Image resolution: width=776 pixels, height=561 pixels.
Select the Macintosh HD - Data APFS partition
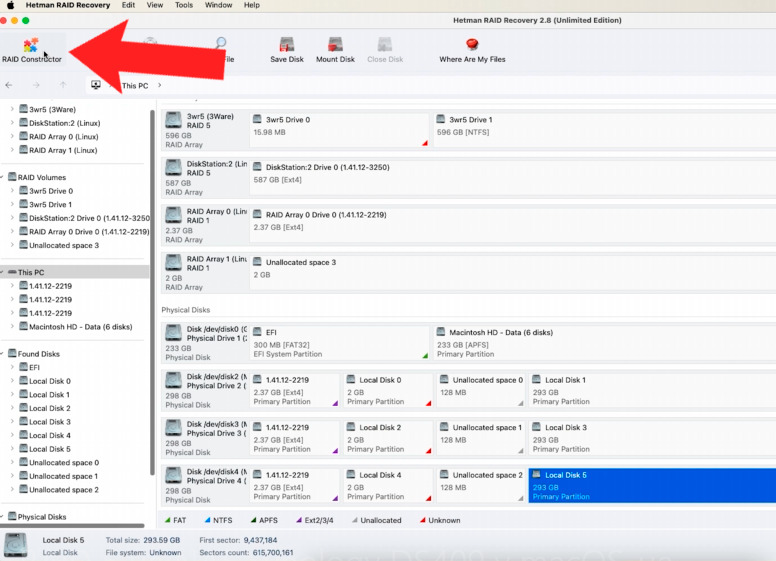pos(604,343)
